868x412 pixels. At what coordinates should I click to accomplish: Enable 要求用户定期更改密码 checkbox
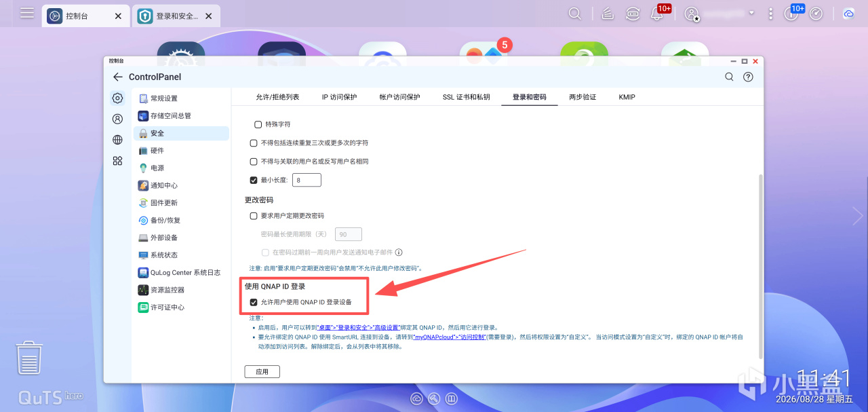pyautogui.click(x=254, y=216)
